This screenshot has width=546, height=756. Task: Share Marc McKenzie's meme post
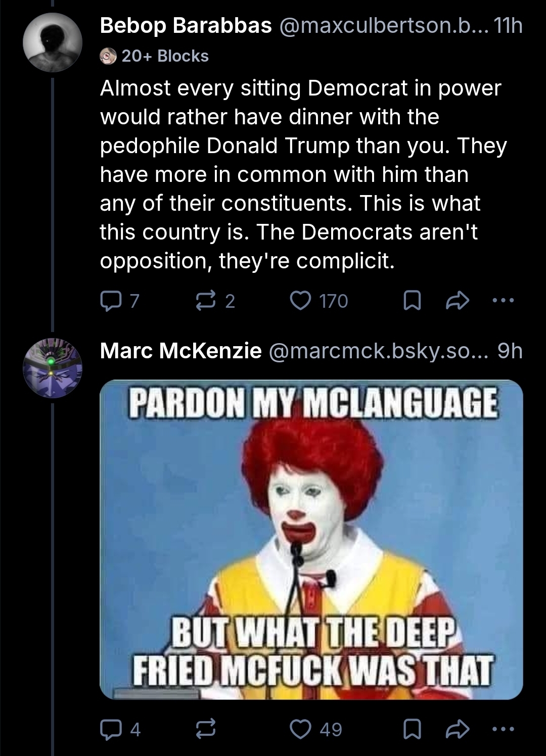click(458, 729)
